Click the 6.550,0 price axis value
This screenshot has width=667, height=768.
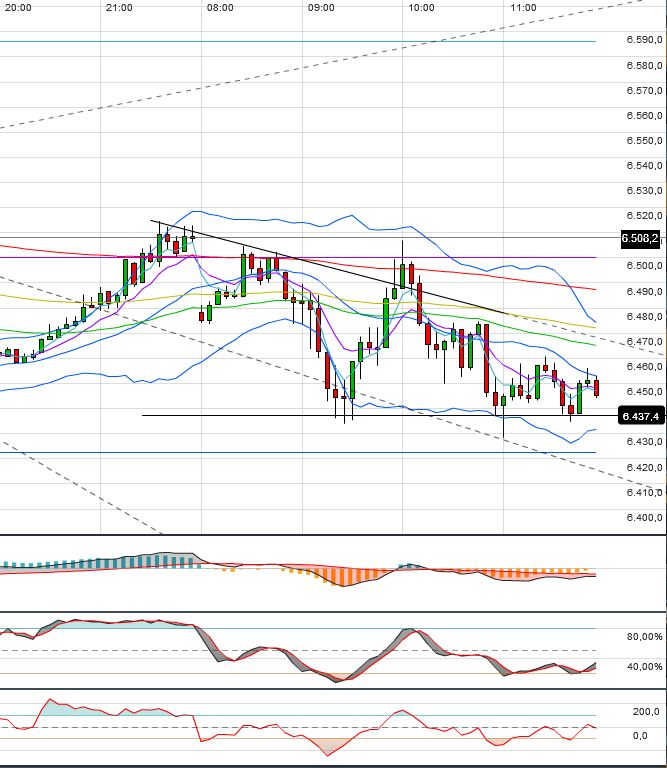644,141
